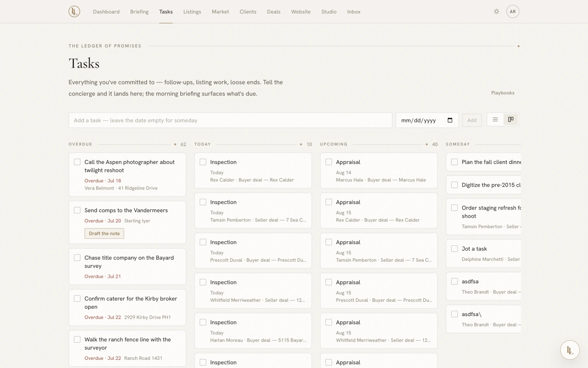The width and height of the screenshot is (588, 368).
Task: Switch to list view layout icon
Action: pyautogui.click(x=495, y=120)
